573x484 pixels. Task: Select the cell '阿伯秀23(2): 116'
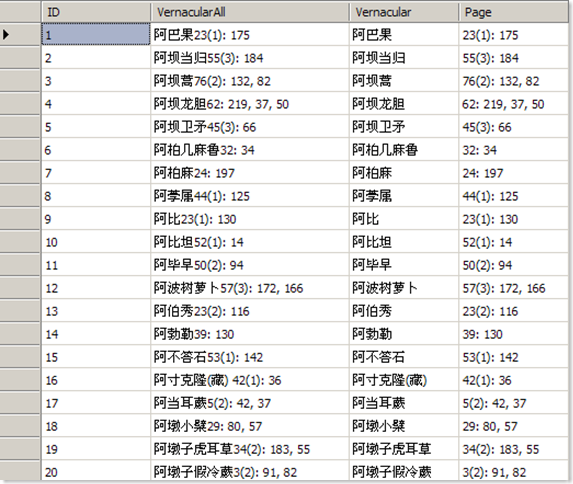pos(250,311)
